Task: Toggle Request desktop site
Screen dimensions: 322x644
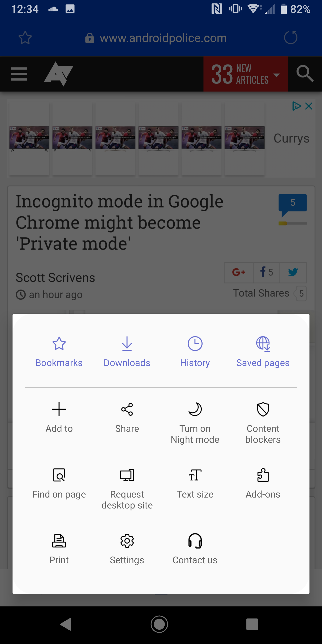Action: point(127,475)
